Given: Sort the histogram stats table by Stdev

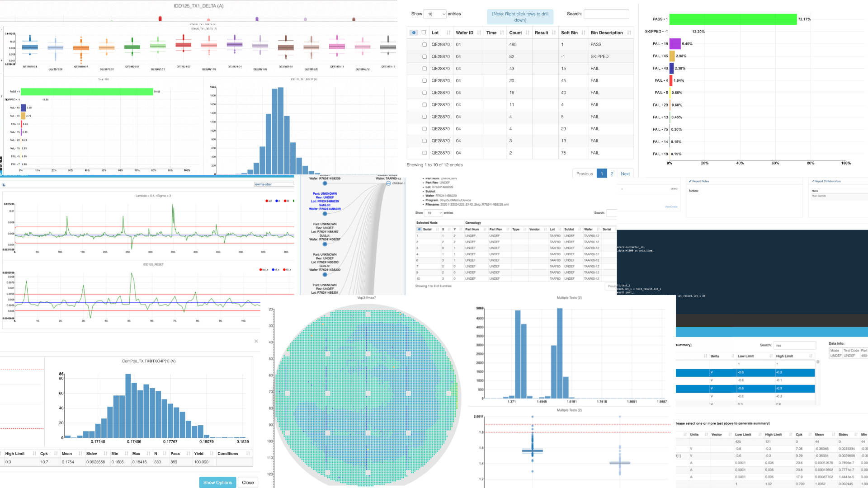Looking at the screenshot, I should coord(97,453).
